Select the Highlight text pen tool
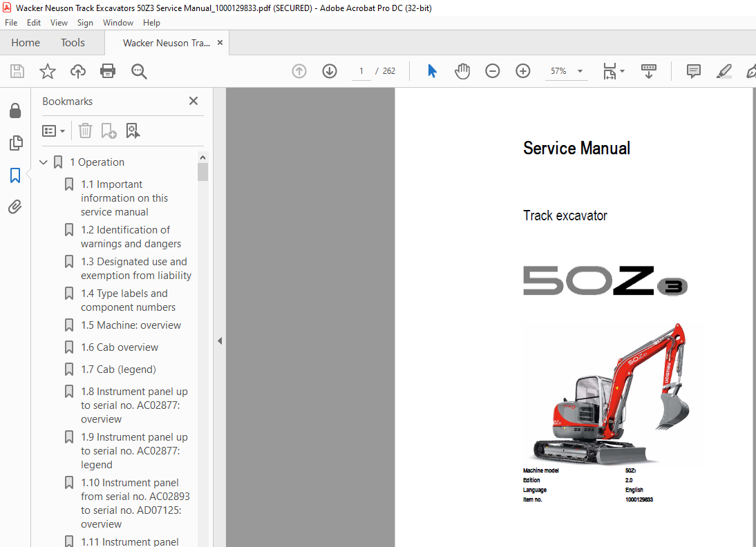The image size is (756, 547). tap(724, 71)
